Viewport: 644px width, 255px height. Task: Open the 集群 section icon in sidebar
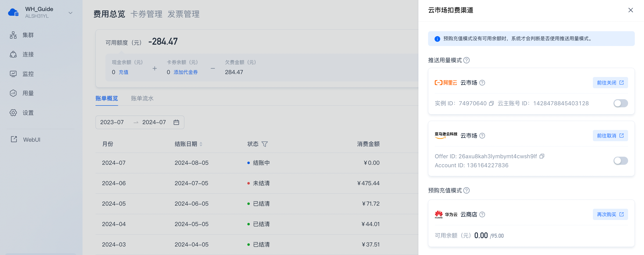coord(13,35)
